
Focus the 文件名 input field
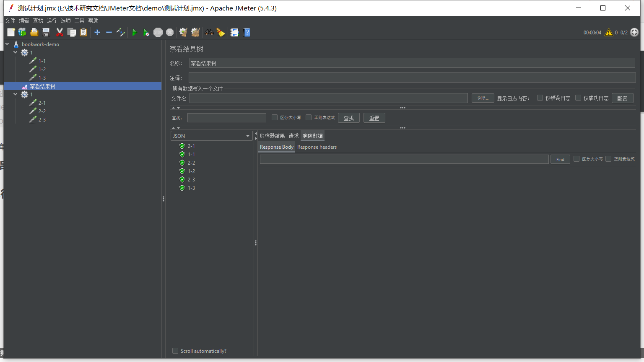[329, 98]
